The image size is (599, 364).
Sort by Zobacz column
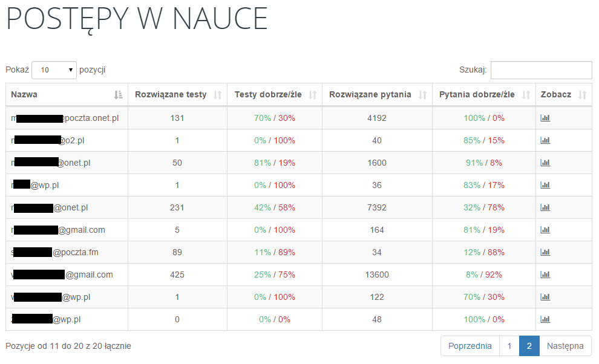point(563,94)
